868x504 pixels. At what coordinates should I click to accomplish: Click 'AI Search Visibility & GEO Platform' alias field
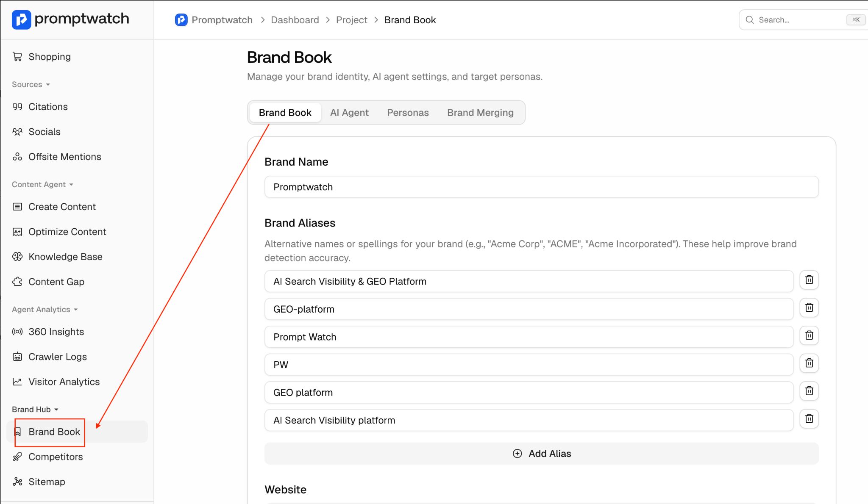[x=529, y=281]
